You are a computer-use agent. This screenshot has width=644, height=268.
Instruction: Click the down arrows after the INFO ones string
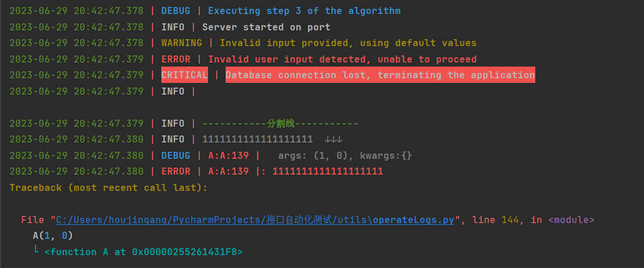pyautogui.click(x=333, y=140)
